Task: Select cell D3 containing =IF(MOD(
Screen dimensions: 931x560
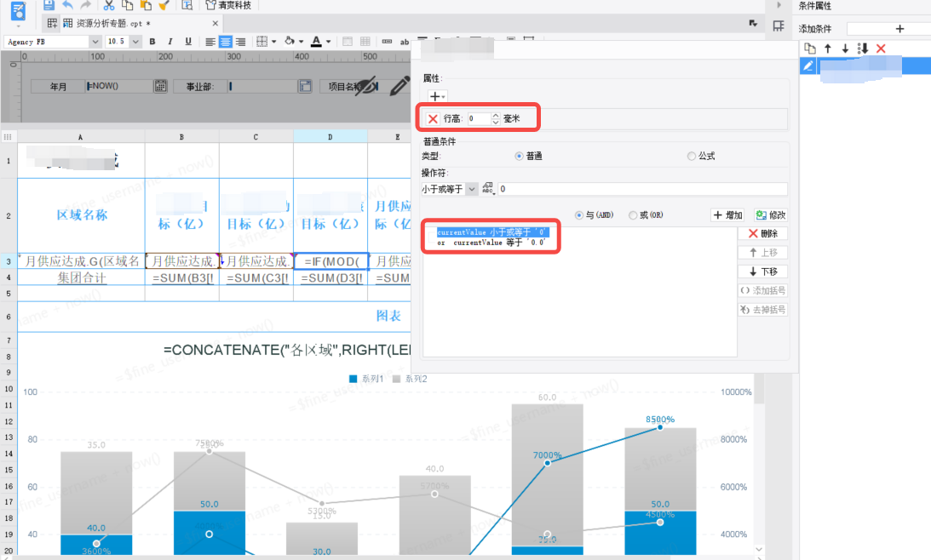Action: pyautogui.click(x=330, y=261)
